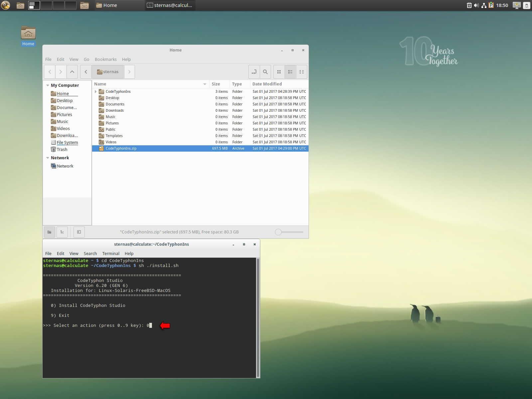Sort files by Date Modified column

[279, 84]
